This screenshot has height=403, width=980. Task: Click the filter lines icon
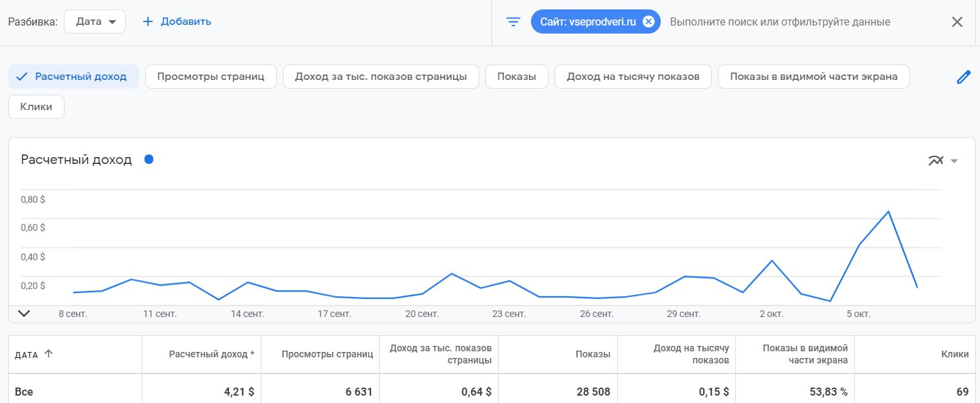point(514,21)
